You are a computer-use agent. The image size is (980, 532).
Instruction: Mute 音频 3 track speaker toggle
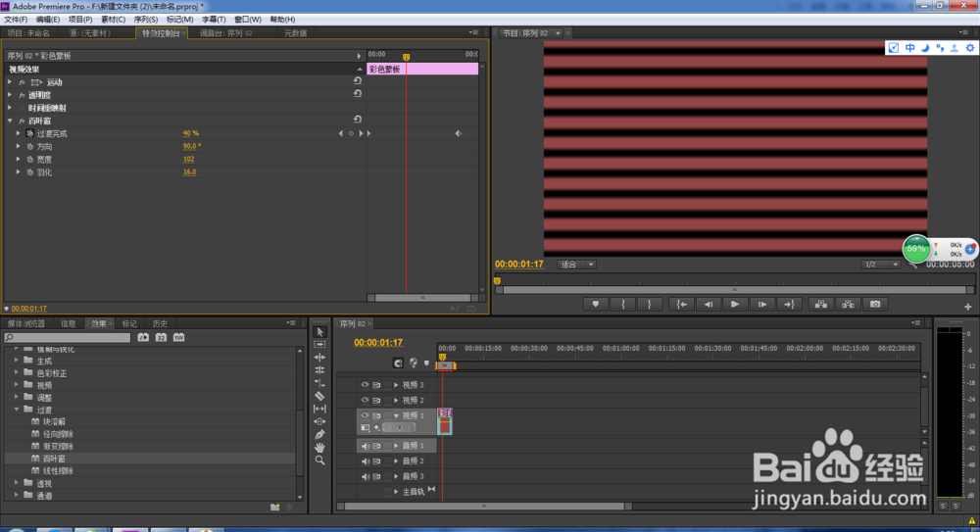pos(365,476)
